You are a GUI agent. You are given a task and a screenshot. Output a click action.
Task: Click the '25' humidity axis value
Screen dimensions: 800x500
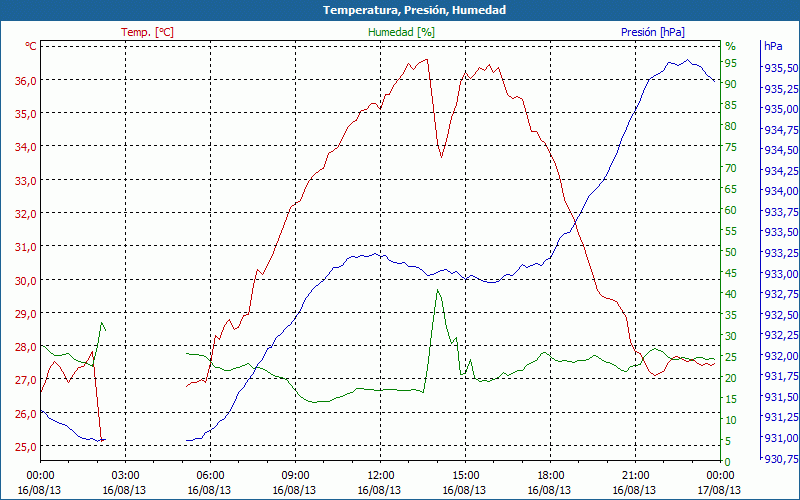click(x=731, y=357)
